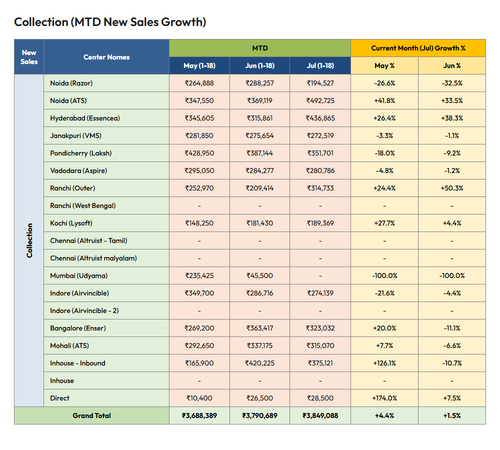Image resolution: width=500 pixels, height=450 pixels.
Task: Click the -32.5% Jun growth cell
Action: pos(452,83)
